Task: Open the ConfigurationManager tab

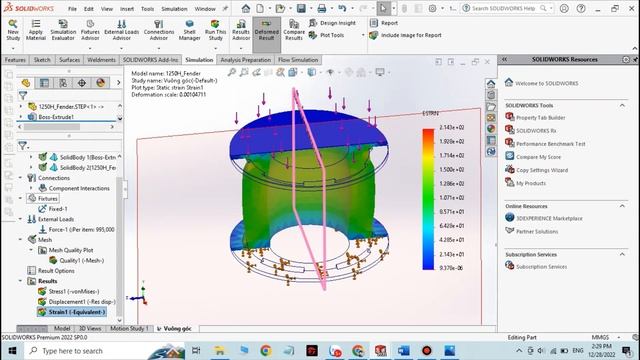Action: (x=63, y=83)
